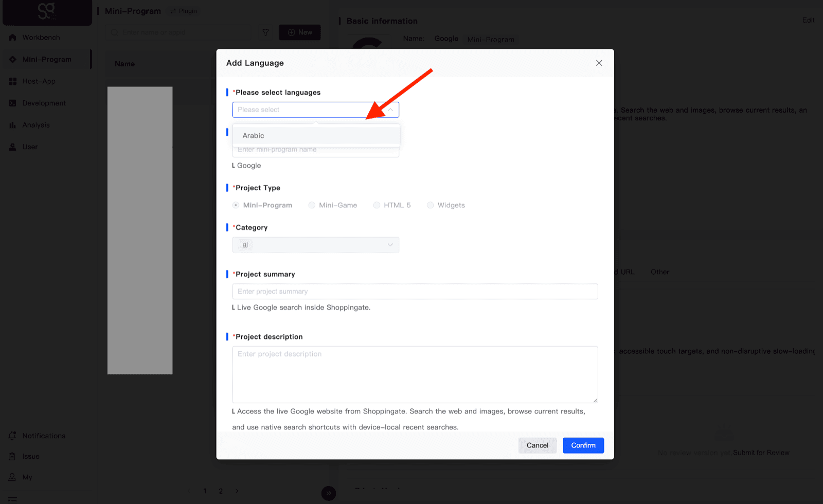Image resolution: width=823 pixels, height=504 pixels.
Task: Click the collapse sidebar icon at bottom
Action: pos(12,499)
